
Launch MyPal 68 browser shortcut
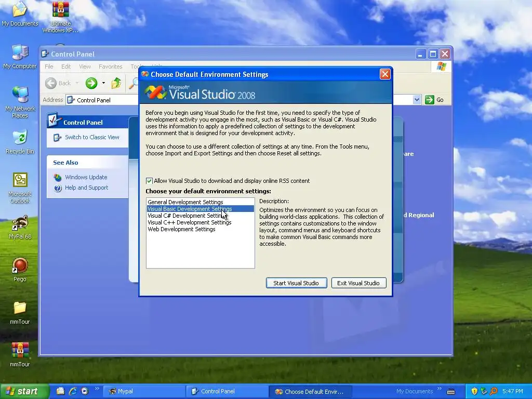[20, 227]
